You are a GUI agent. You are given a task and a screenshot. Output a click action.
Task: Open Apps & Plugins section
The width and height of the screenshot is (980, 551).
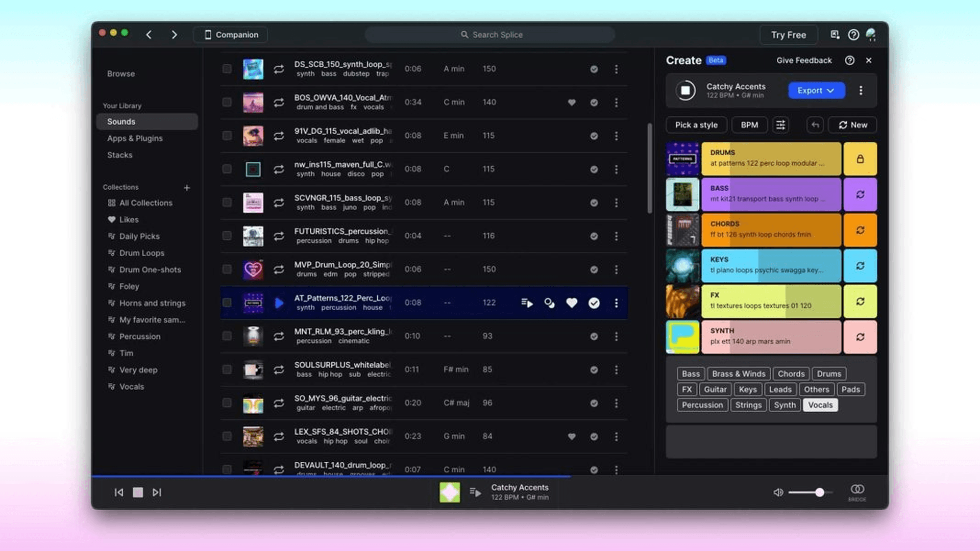coord(135,138)
